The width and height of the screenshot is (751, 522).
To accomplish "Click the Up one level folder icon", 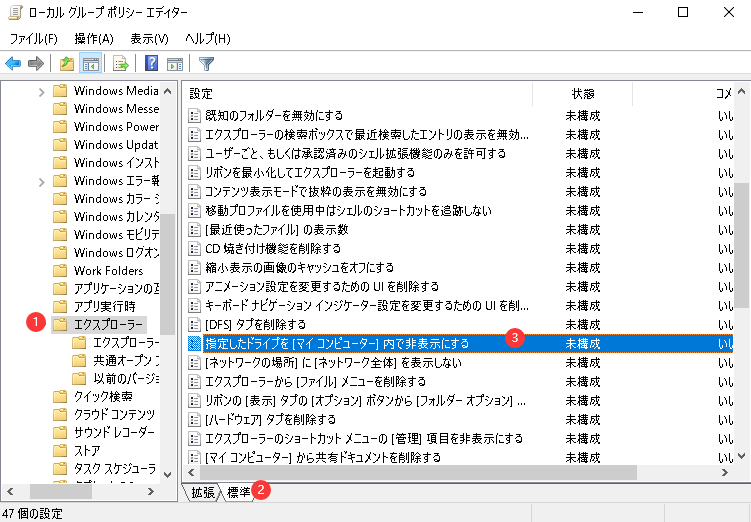I will tap(67, 63).
